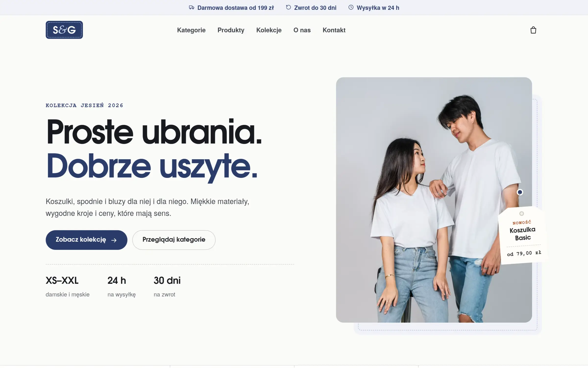Click the arrow inside Zobacz kolekcję button
Image resolution: width=588 pixels, height=368 pixels.
click(114, 240)
